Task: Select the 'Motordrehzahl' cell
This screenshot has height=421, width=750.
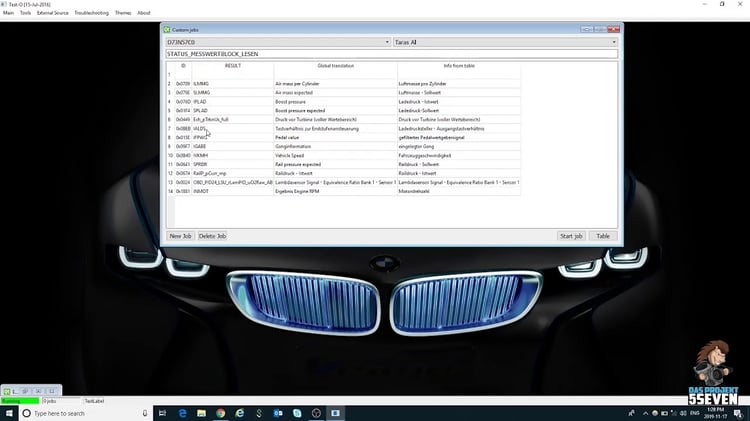Action: tap(459, 191)
